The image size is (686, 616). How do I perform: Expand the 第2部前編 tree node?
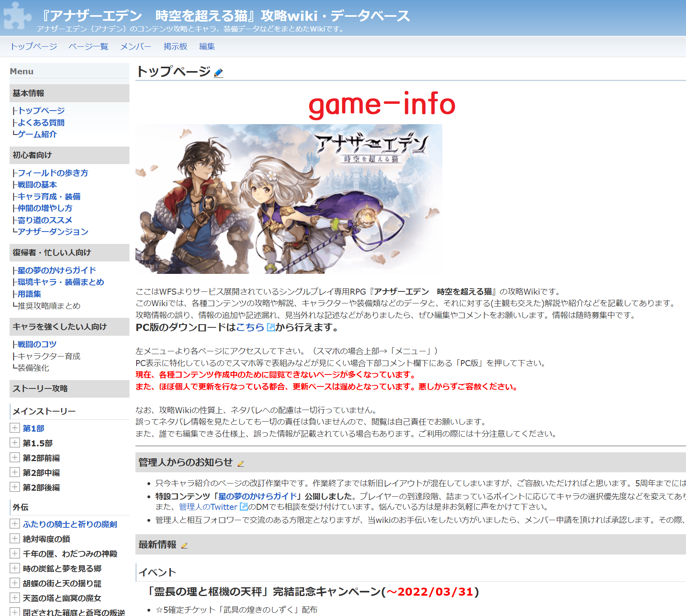tap(15, 458)
